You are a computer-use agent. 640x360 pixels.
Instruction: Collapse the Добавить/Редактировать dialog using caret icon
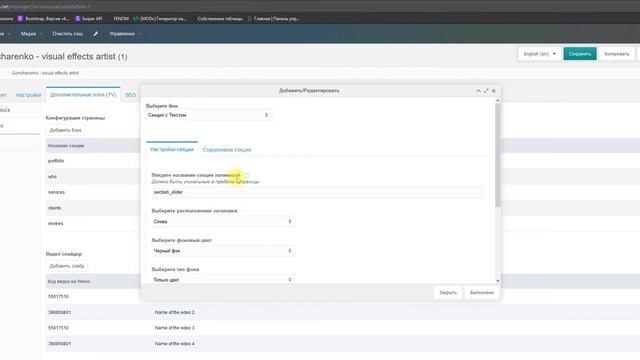click(478, 91)
